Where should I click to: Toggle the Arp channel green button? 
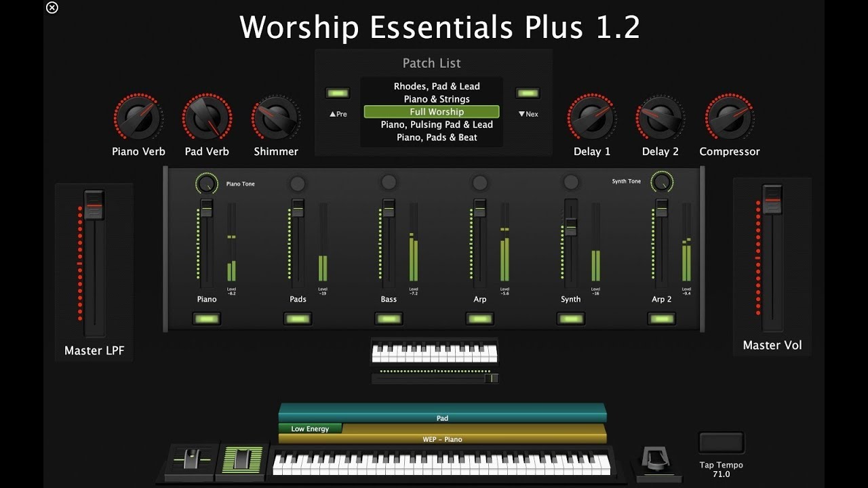coord(479,319)
